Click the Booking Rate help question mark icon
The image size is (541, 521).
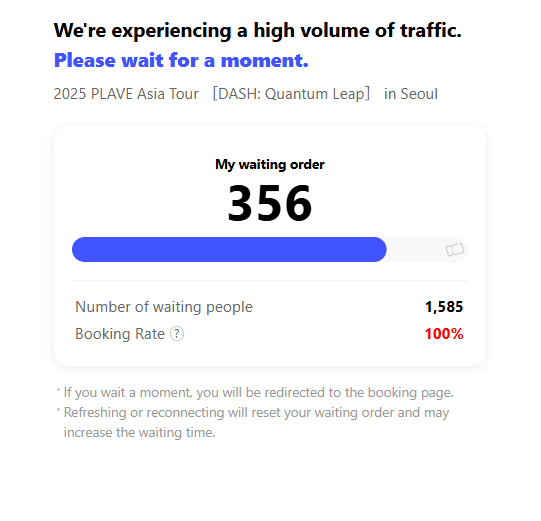[177, 334]
